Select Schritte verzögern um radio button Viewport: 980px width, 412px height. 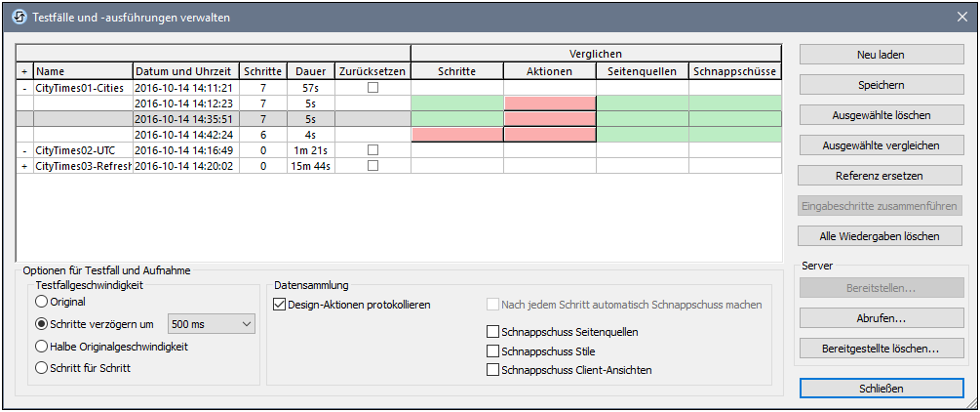pos(41,324)
